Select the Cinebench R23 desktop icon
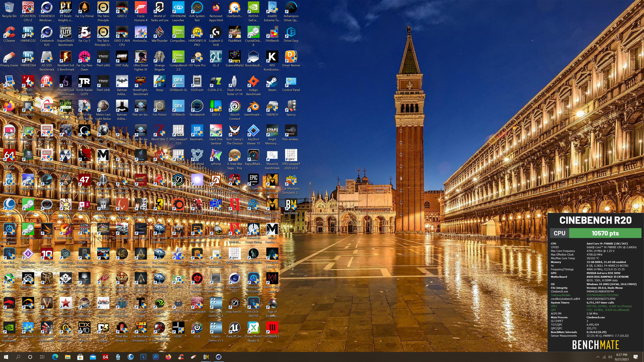644x362 pixels. click(x=234, y=283)
